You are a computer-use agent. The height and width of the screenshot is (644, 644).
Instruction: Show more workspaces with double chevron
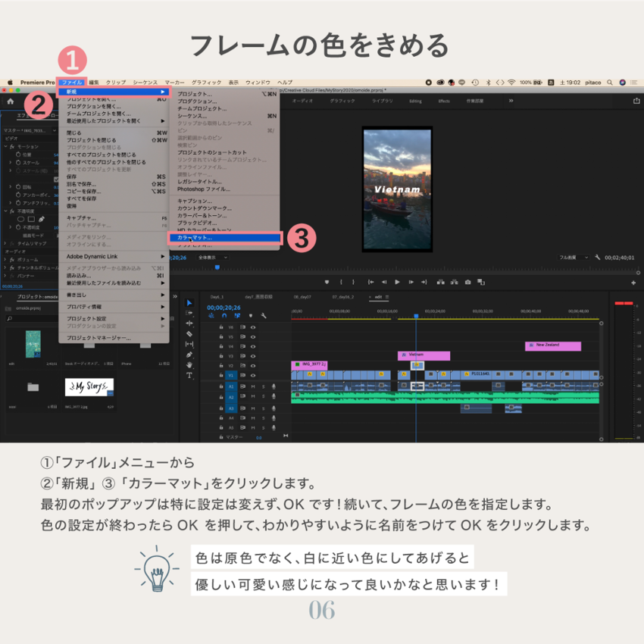(511, 101)
